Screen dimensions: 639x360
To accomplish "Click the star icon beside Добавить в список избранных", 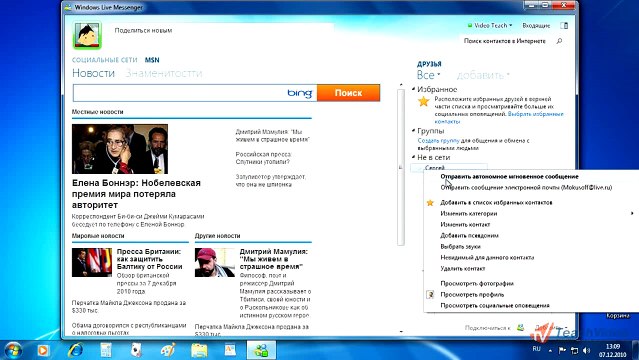I will (430, 203).
